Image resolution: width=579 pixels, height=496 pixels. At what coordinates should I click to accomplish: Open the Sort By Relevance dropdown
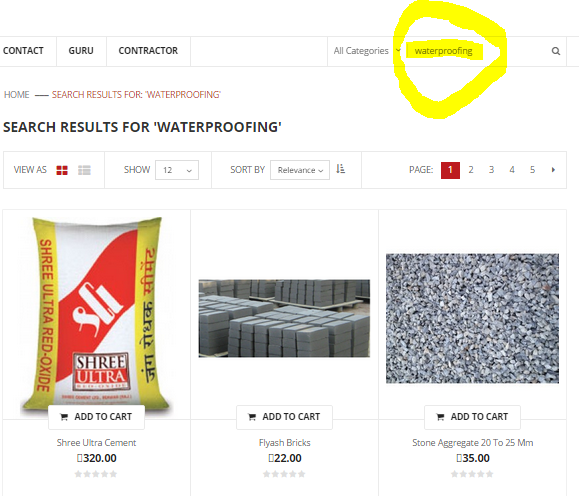(300, 170)
